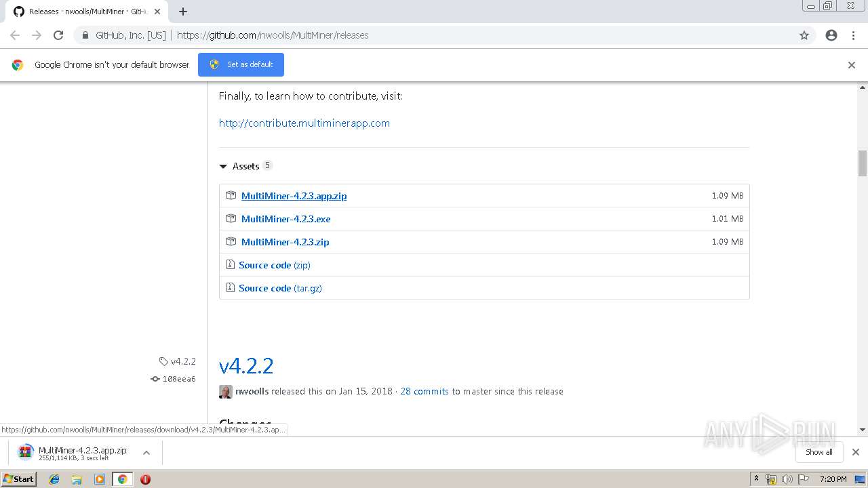Click the downloading MultiMiner-4.2.3.app.zip item
The width and height of the screenshot is (868, 488).
click(75, 453)
